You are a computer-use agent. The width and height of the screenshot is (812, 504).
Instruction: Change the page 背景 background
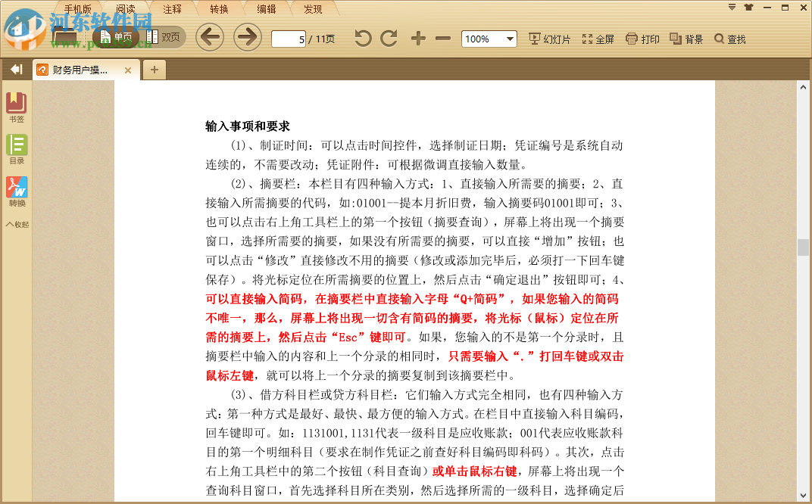tap(686, 39)
